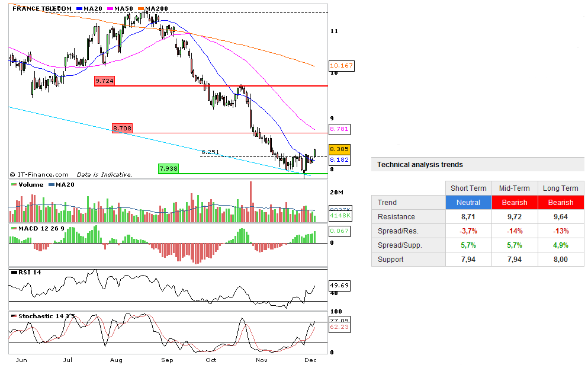Click the 0.067 MACD value box
This screenshot has height=368, width=588.
tap(339, 231)
